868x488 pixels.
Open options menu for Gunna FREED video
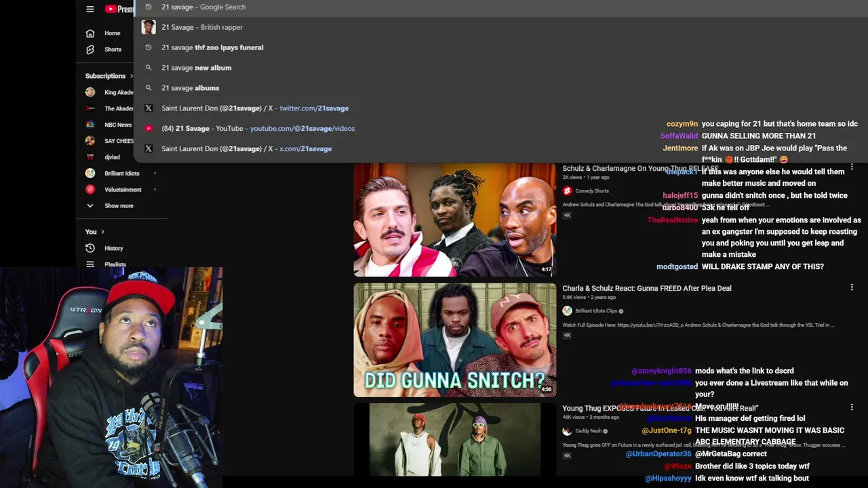coord(852,287)
